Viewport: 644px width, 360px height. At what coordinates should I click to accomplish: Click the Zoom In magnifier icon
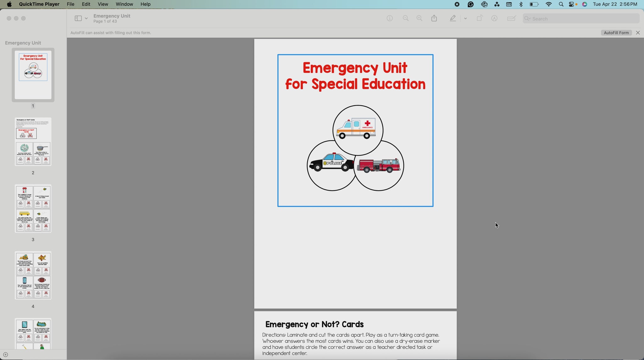419,19
